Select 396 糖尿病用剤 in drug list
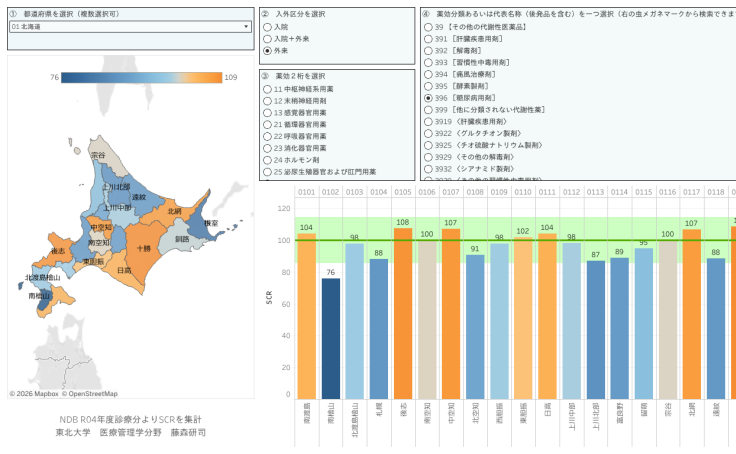736x454 pixels. point(429,98)
